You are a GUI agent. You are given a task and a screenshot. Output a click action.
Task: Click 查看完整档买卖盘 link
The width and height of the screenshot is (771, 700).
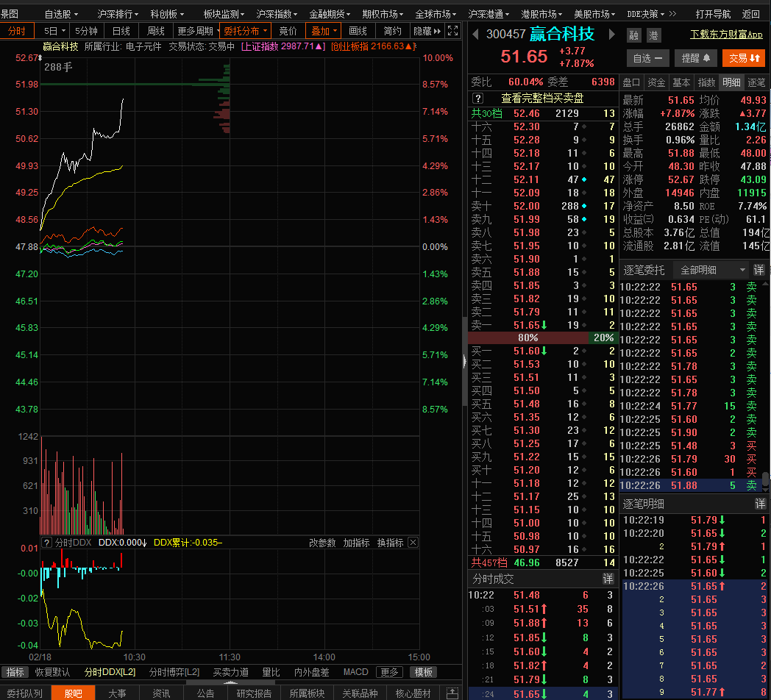tap(542, 99)
